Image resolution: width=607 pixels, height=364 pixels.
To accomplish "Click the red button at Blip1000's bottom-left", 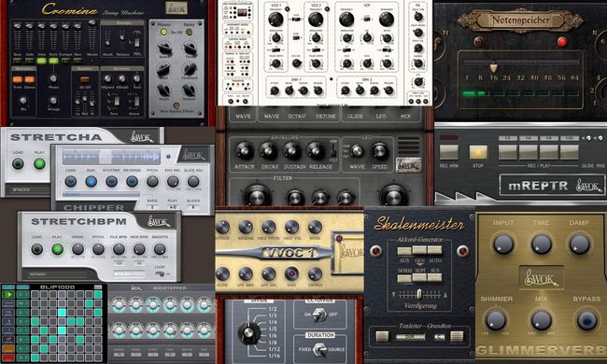I will click(x=8, y=357).
